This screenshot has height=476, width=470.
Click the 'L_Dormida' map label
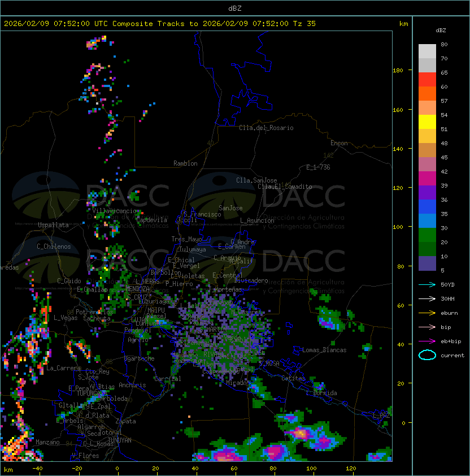click(322, 393)
